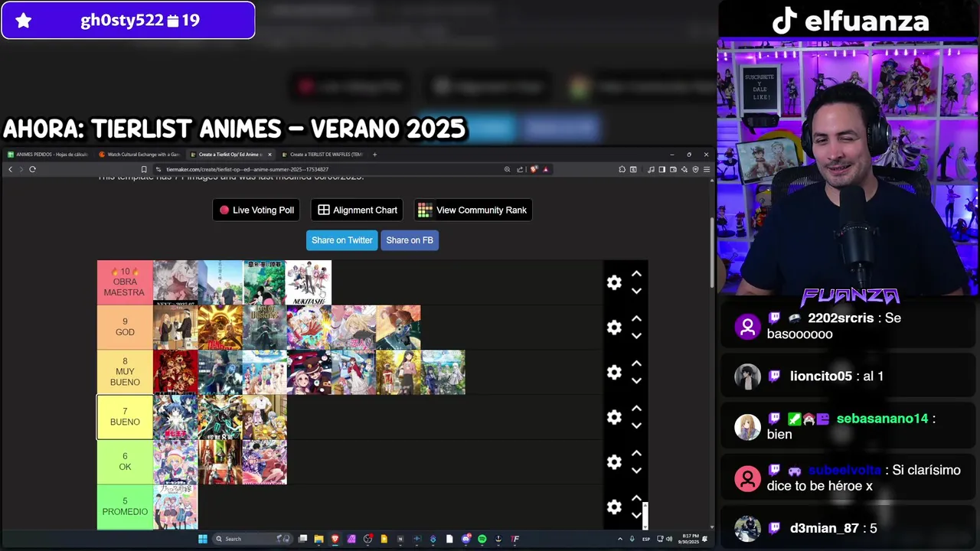This screenshot has height=551, width=980.
Task: Open settings gear for 5 PROMEDIO row
Action: click(x=614, y=507)
